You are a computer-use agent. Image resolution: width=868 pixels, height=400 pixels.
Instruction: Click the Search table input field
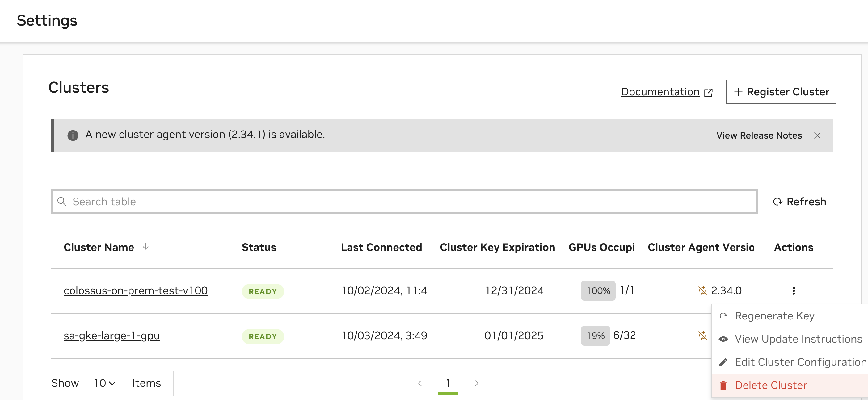405,201
